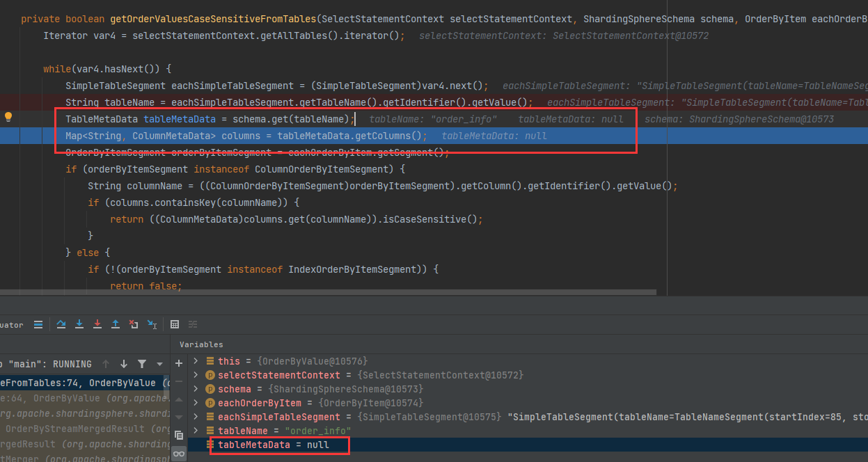
Task: Select the OrderByValue:64 stack frame
Action: click(x=70, y=398)
